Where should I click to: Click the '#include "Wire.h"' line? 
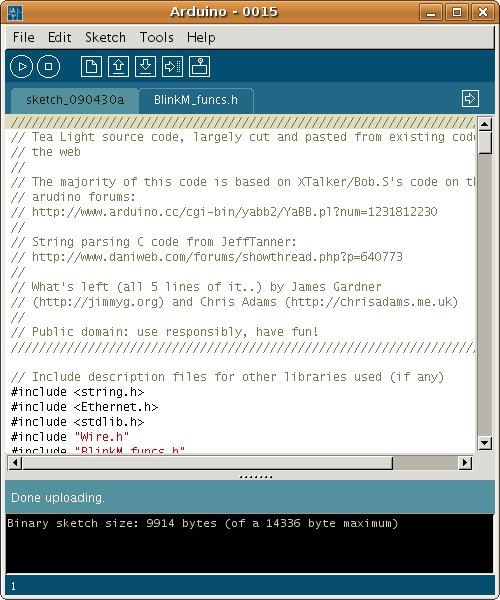tap(70, 437)
